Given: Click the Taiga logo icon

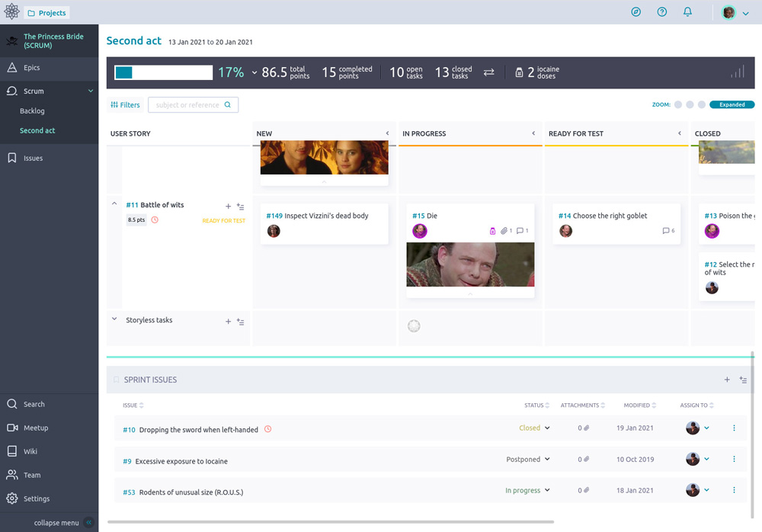Looking at the screenshot, I should (x=11, y=11).
